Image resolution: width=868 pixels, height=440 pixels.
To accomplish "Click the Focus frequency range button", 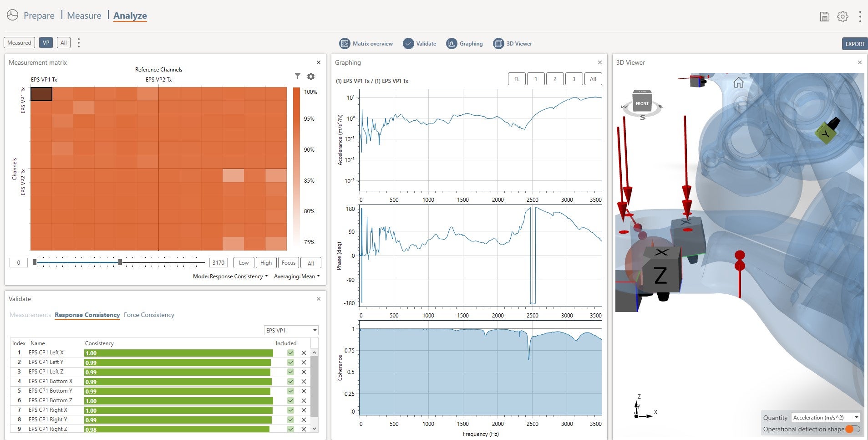I will click(289, 263).
